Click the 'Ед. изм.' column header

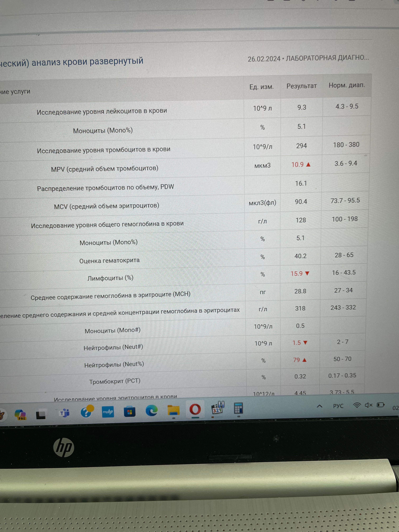(x=261, y=87)
